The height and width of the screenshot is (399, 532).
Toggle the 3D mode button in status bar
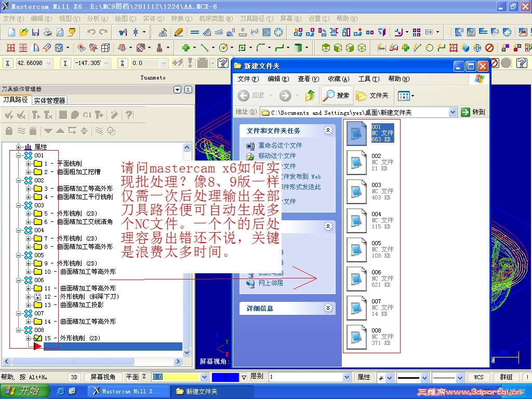point(74,377)
